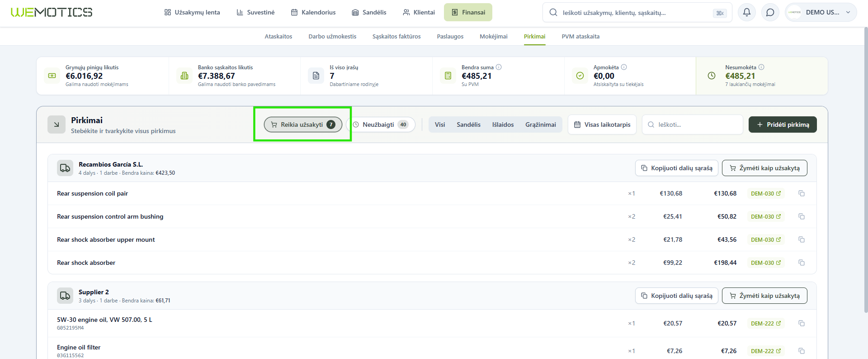Open Užsakymų lenta in main navigation
This screenshot has height=359, width=868.
pyautogui.click(x=192, y=12)
